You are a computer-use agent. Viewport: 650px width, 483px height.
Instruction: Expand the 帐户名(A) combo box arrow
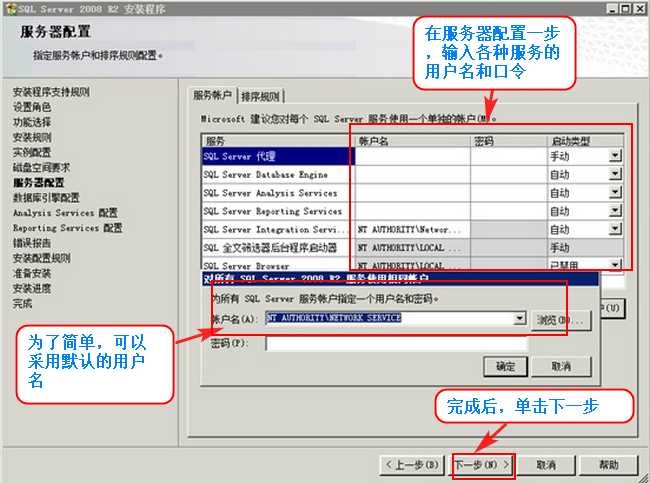pos(520,318)
